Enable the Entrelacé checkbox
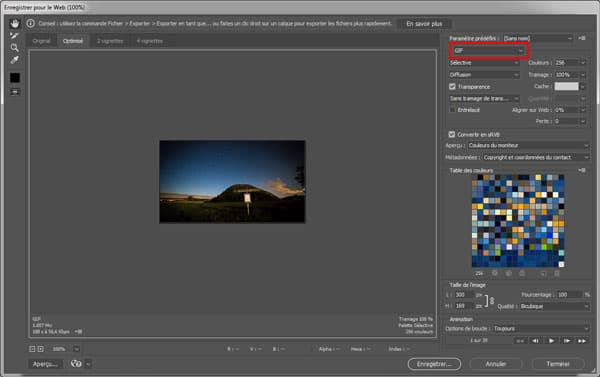The height and width of the screenshot is (377, 600). [452, 110]
